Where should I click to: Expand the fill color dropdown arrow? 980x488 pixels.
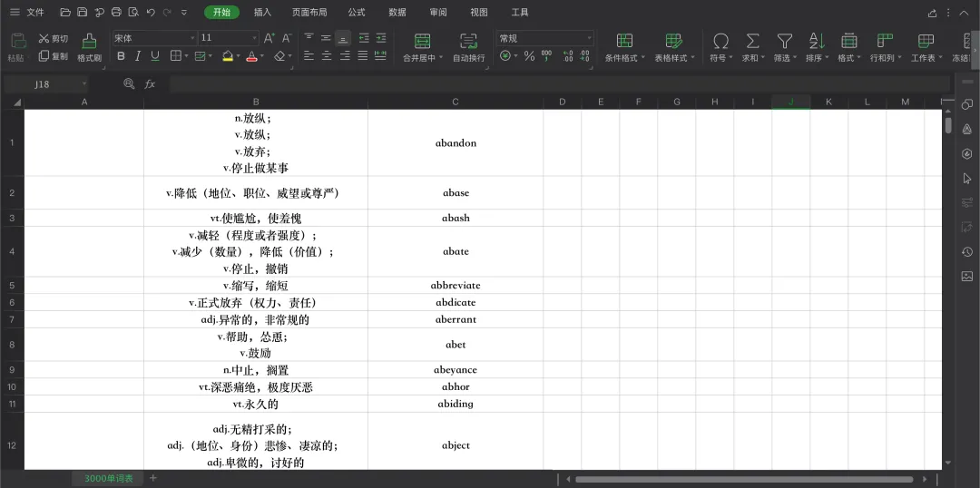point(239,56)
